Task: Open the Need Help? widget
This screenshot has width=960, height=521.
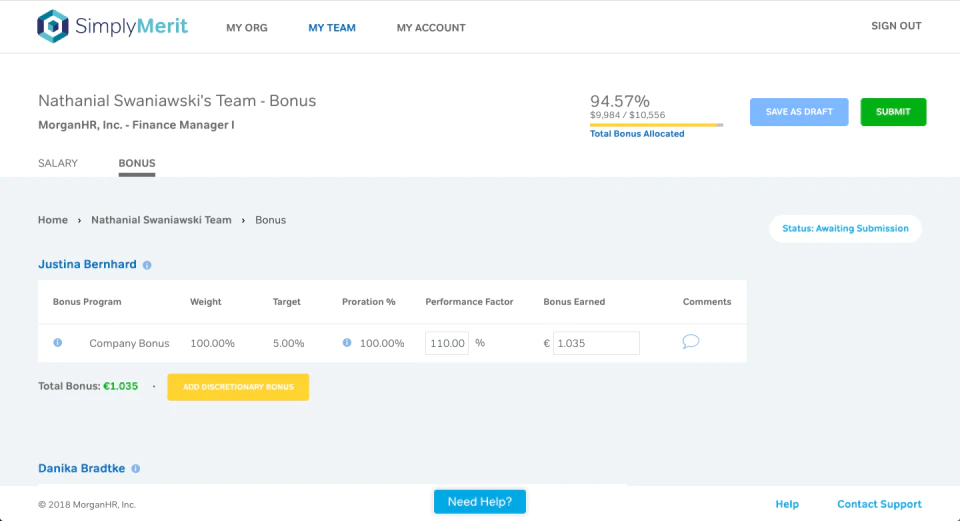Action: [x=480, y=502]
